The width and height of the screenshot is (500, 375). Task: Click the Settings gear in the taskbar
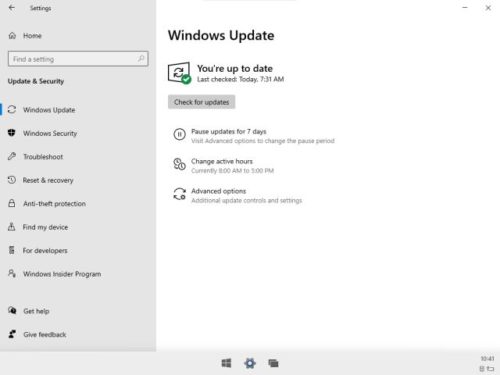coord(250,363)
